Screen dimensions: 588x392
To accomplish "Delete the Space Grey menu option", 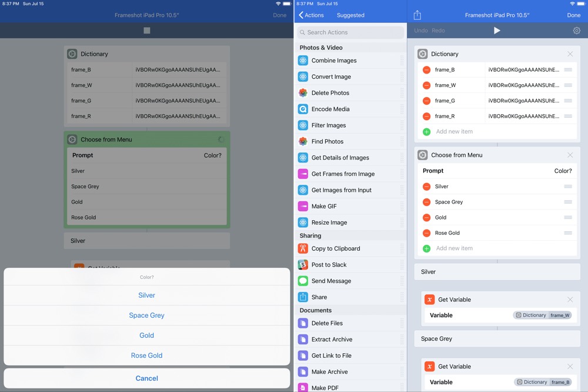I will click(x=426, y=202).
